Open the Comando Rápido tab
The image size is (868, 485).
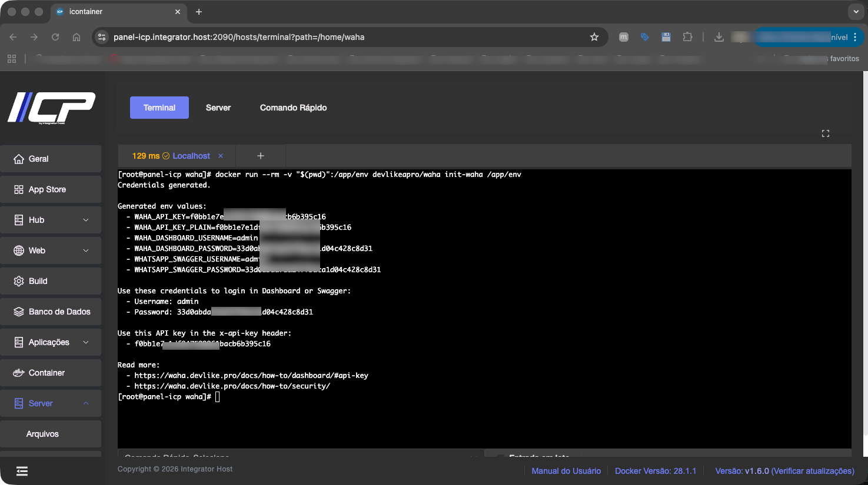[293, 108]
